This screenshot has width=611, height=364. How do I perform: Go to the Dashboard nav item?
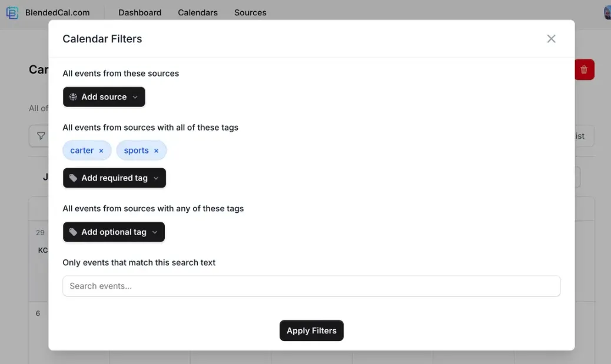140,12
